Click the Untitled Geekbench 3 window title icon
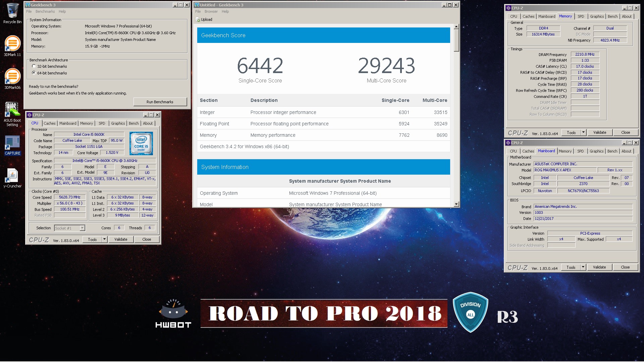The height and width of the screenshot is (362, 644). 197,5
